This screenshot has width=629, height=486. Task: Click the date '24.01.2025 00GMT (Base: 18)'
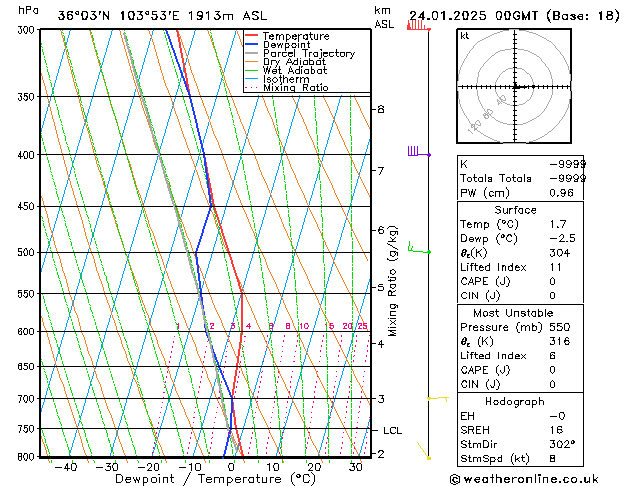[x=514, y=16]
